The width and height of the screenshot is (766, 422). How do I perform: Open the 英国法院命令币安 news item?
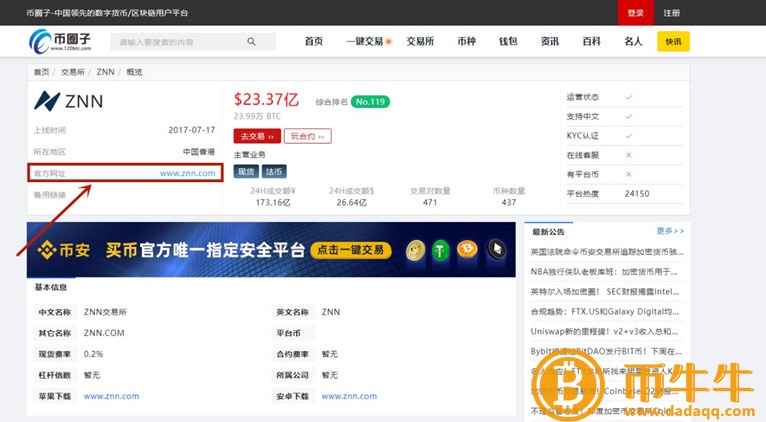607,252
